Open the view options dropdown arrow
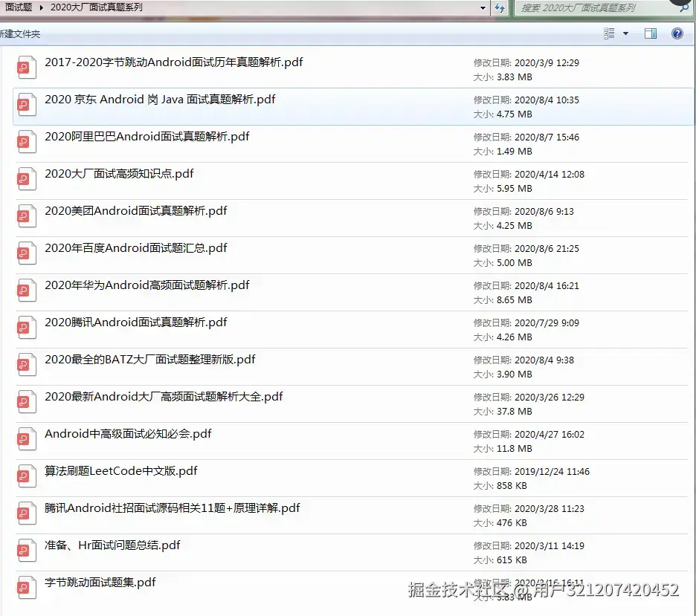Viewport: 696px width, 616px height. pos(626,33)
